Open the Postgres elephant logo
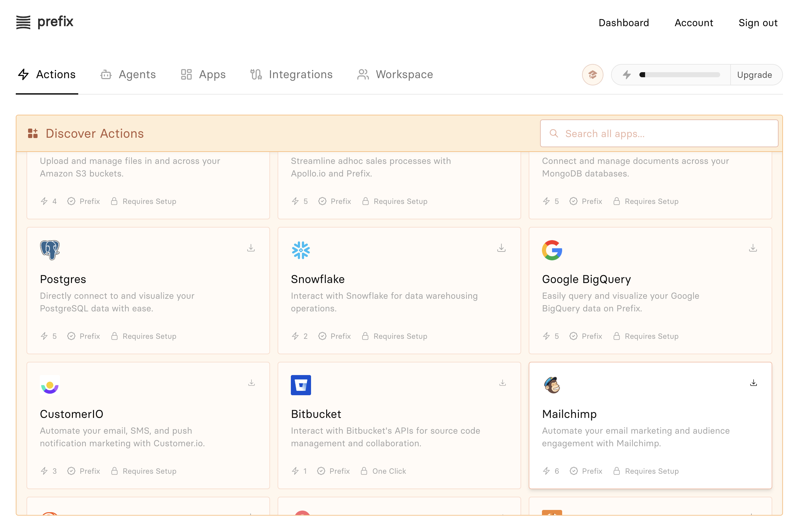This screenshot has width=800, height=532. 50,250
